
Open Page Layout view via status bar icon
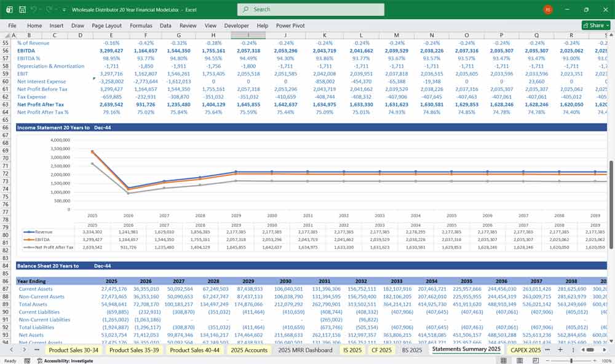point(520,360)
